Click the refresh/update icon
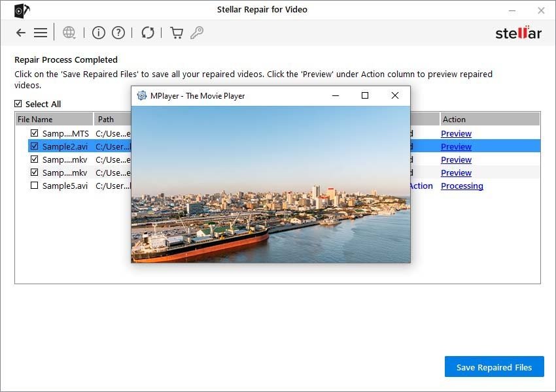 (x=147, y=31)
